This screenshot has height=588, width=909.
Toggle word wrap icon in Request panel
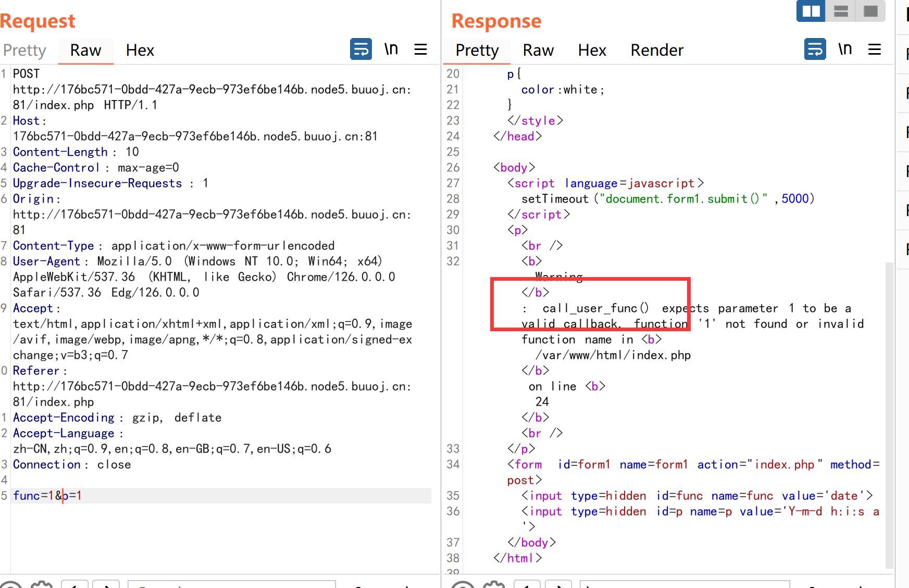pyautogui.click(x=361, y=49)
